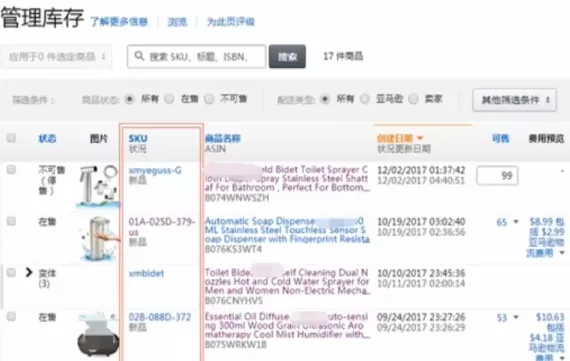Check the xmyeguss-G row checkbox
The width and height of the screenshot is (570, 361).
click(x=11, y=169)
